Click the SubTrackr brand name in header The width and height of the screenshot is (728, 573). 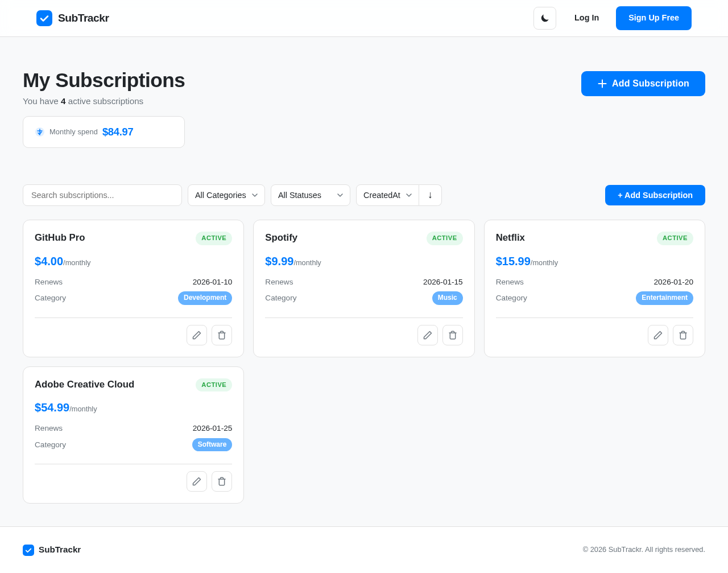pyautogui.click(x=84, y=18)
